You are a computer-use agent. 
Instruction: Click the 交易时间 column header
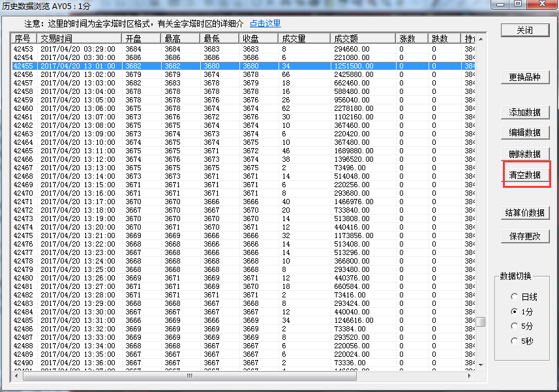78,38
